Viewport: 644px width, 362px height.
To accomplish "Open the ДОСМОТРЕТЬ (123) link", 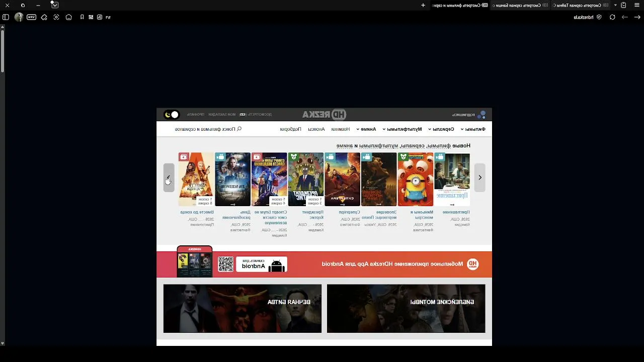I will click(x=256, y=115).
